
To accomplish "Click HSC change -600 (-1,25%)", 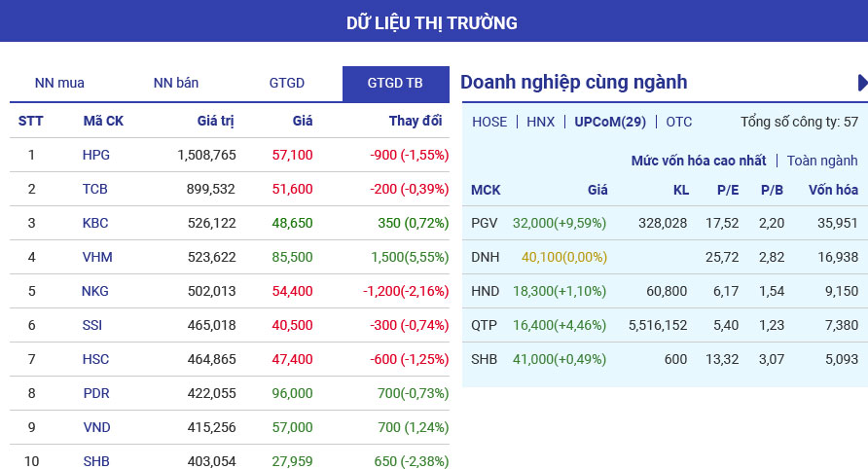I will [409, 359].
